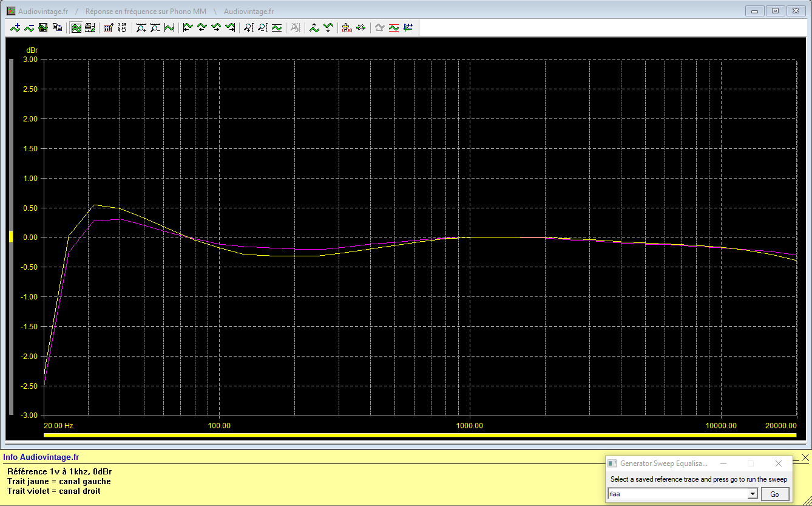
Task: Click the save graph image icon
Action: point(43,27)
